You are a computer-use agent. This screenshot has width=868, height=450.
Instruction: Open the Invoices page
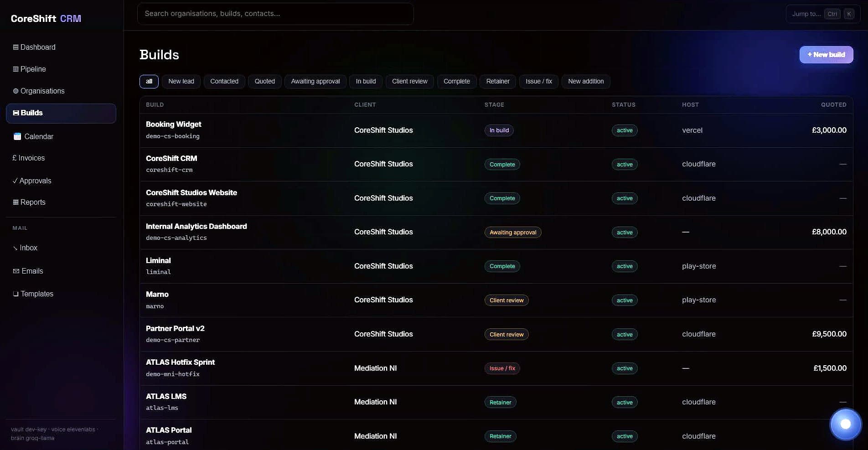click(61, 158)
